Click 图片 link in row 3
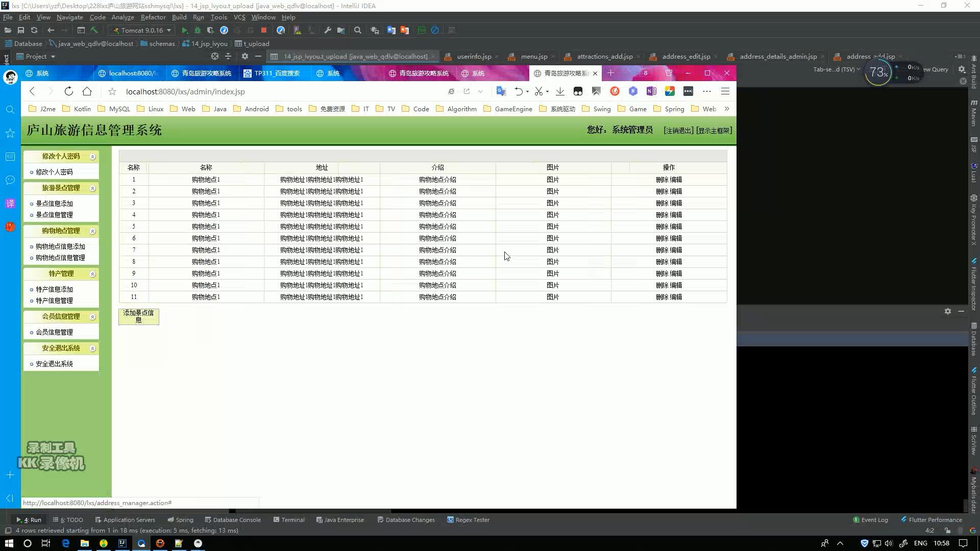Image resolution: width=980 pixels, height=551 pixels. click(x=553, y=203)
